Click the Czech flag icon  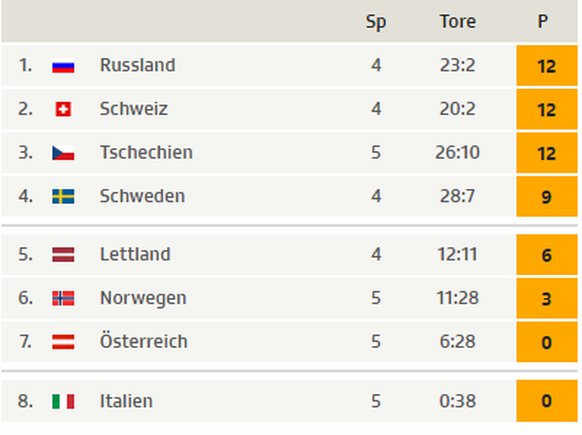point(63,153)
